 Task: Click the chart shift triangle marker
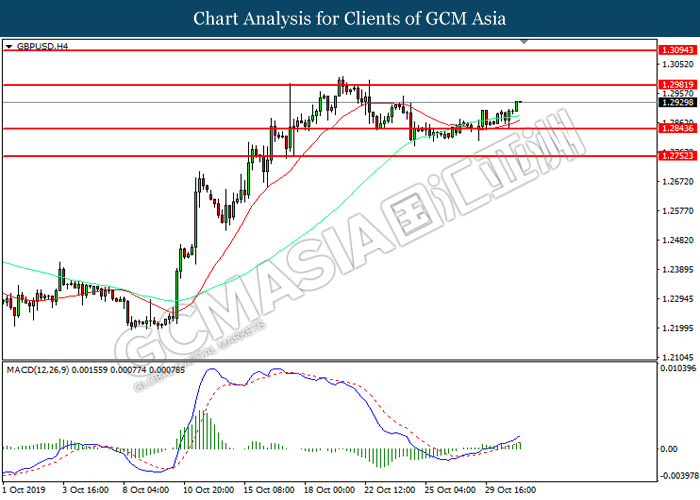[x=524, y=42]
